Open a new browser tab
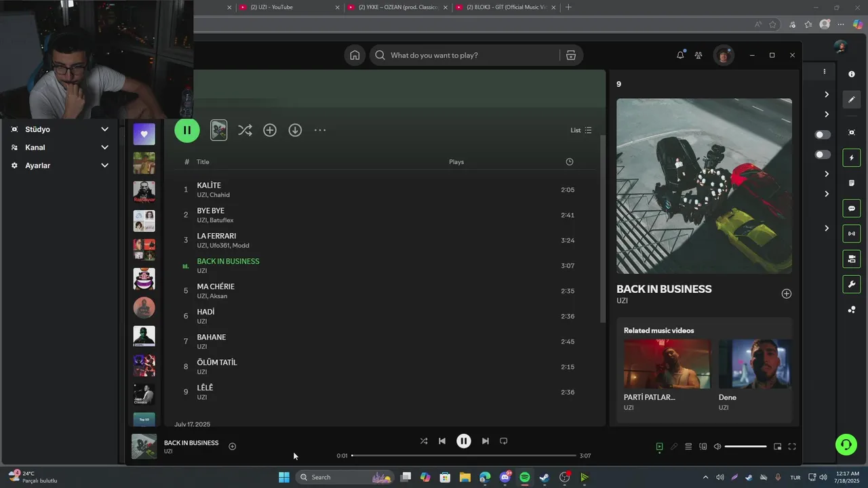The image size is (868, 488). pyautogui.click(x=568, y=7)
